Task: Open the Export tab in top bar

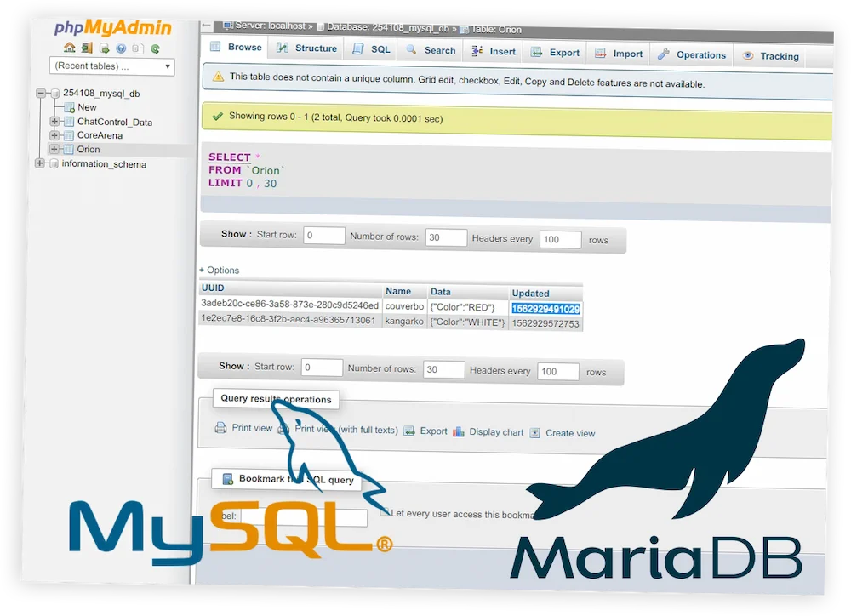Action: tap(556, 53)
